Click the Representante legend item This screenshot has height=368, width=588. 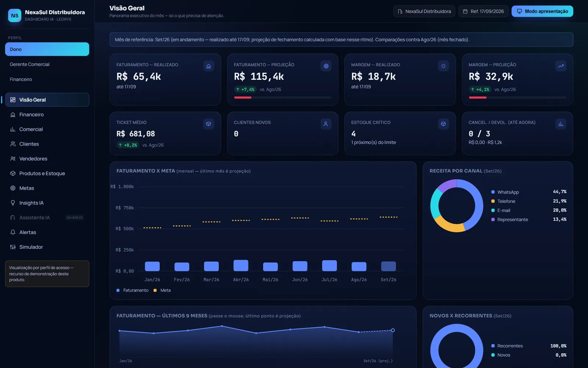pyautogui.click(x=529, y=220)
